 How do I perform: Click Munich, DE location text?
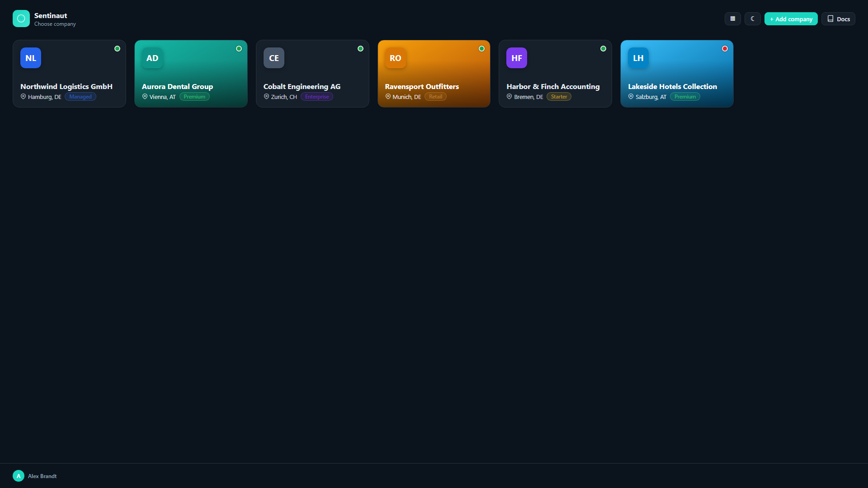(406, 97)
